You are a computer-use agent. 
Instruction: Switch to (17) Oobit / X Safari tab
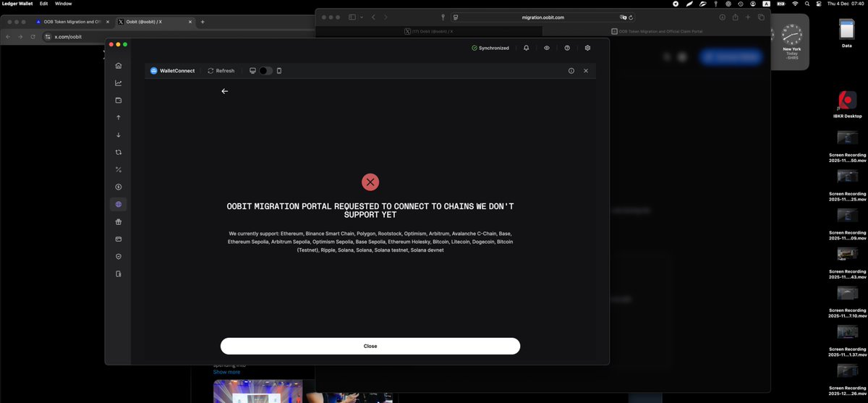(x=429, y=31)
